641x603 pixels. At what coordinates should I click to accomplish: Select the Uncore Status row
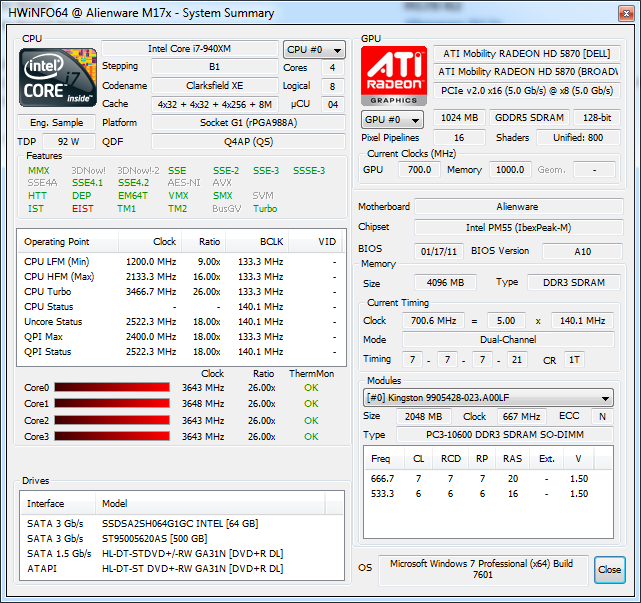coord(181,322)
